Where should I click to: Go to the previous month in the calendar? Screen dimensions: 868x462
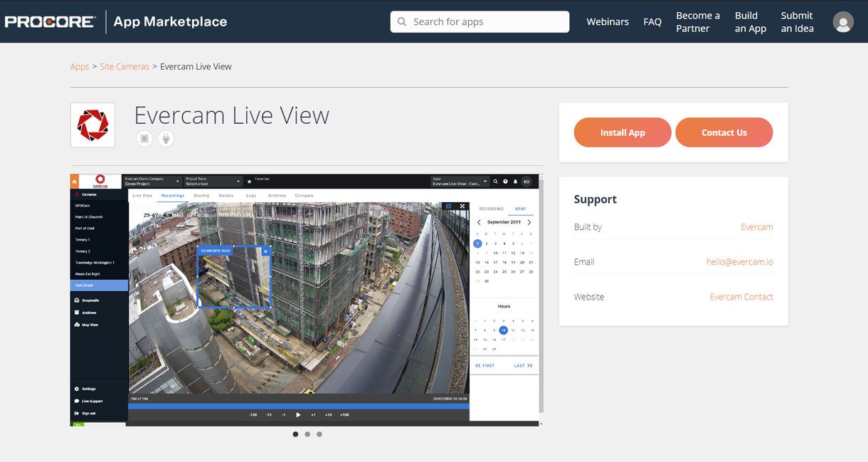click(x=480, y=222)
